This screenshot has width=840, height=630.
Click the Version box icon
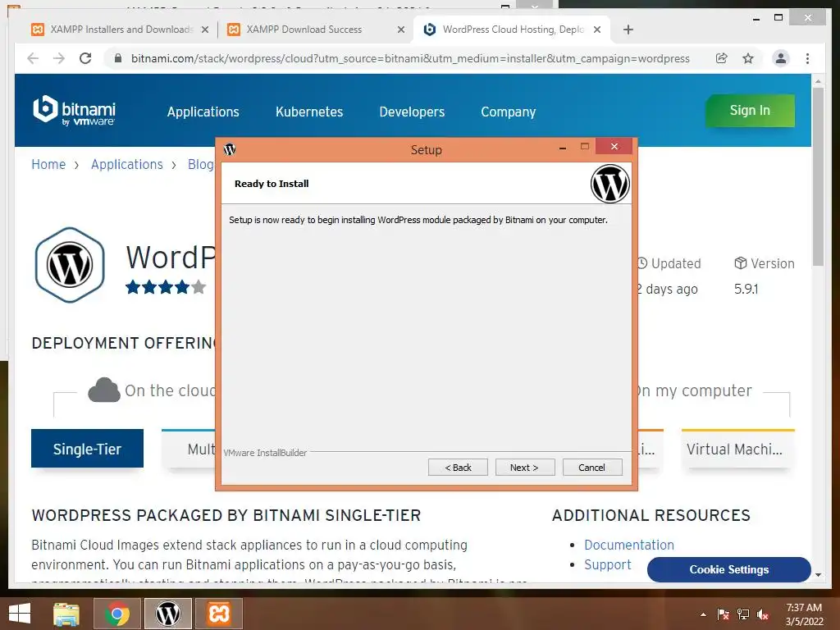(741, 263)
